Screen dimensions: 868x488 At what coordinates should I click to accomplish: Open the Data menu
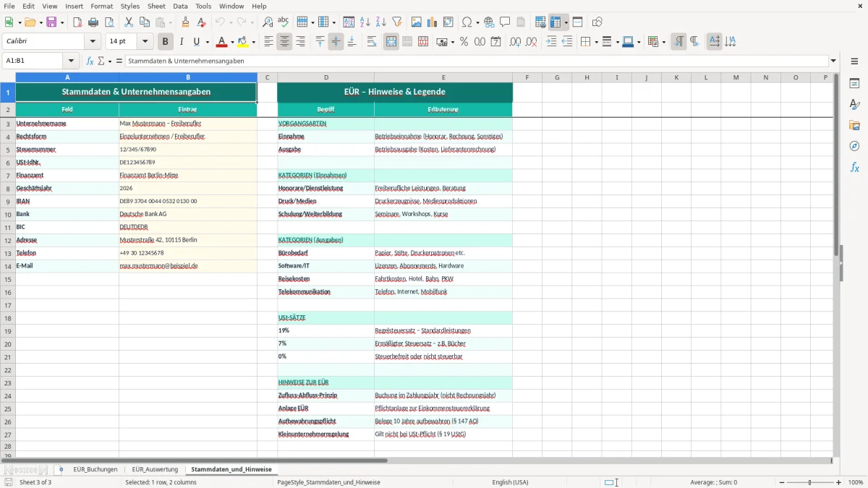180,6
